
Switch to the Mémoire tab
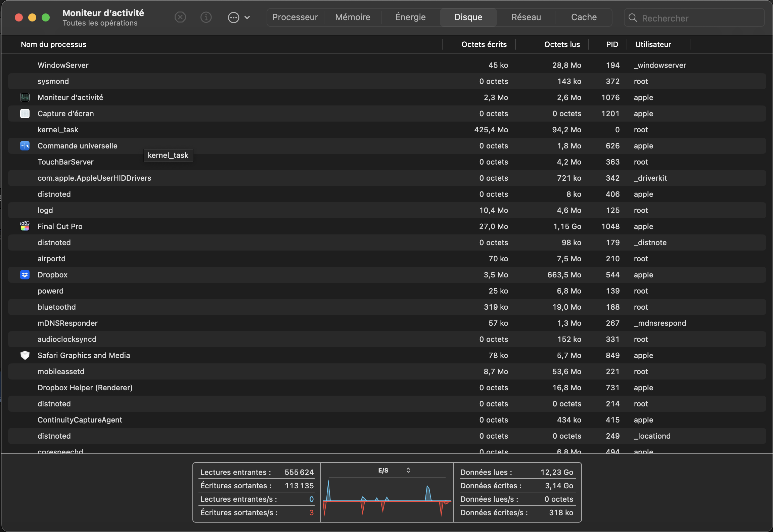click(x=353, y=17)
